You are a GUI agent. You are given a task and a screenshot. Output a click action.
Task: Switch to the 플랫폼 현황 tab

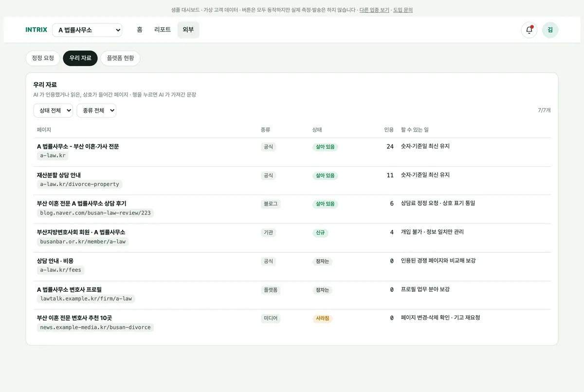pyautogui.click(x=120, y=58)
